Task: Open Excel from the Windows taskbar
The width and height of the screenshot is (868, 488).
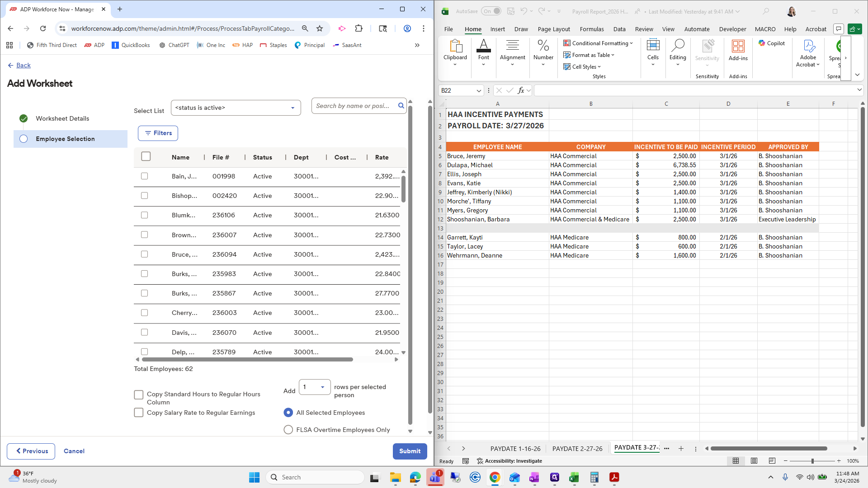Action: (x=574, y=477)
